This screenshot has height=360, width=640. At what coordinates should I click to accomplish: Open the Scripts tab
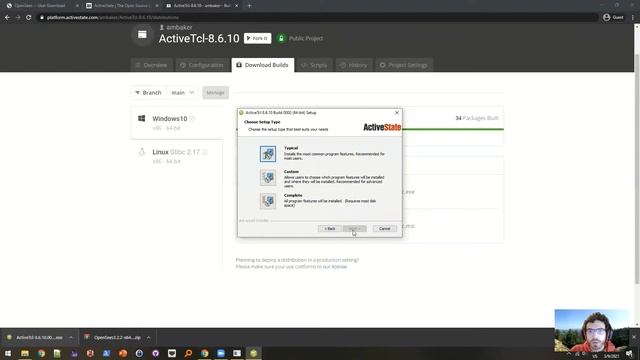click(x=314, y=65)
